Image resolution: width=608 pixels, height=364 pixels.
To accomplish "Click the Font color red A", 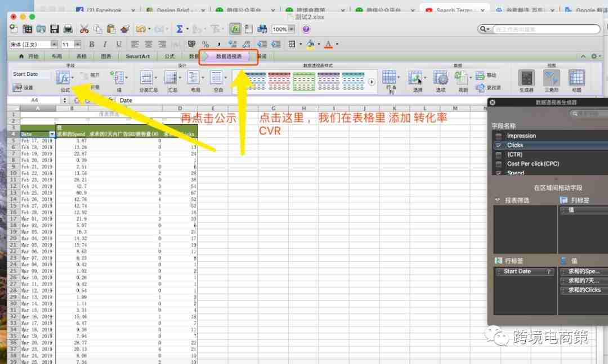I will [x=328, y=44].
